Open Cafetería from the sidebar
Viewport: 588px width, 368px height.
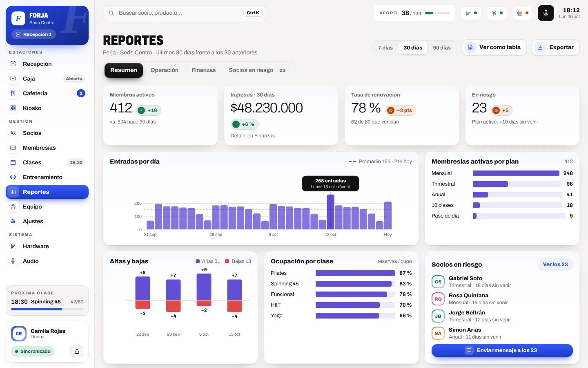pos(47,93)
